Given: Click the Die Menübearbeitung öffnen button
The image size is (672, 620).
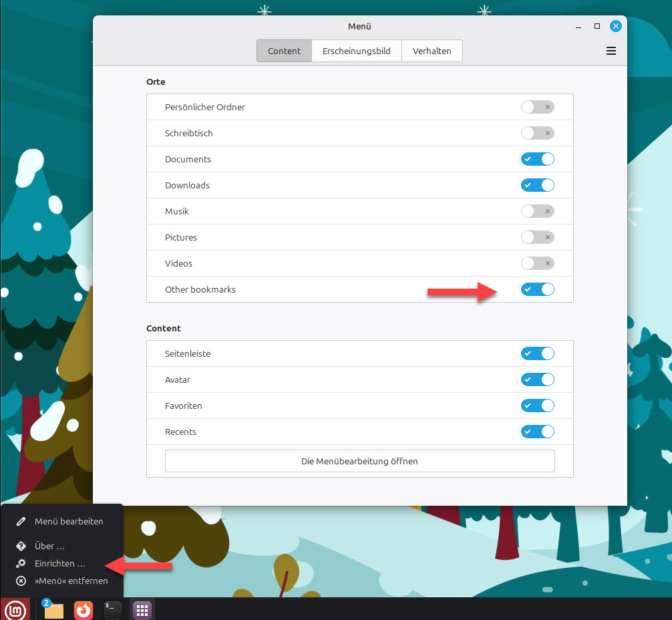Looking at the screenshot, I should 359,461.
